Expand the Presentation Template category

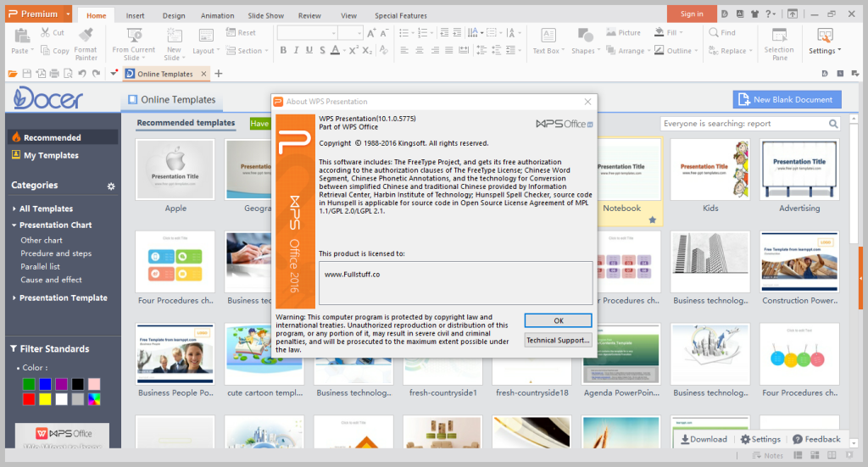(x=14, y=297)
